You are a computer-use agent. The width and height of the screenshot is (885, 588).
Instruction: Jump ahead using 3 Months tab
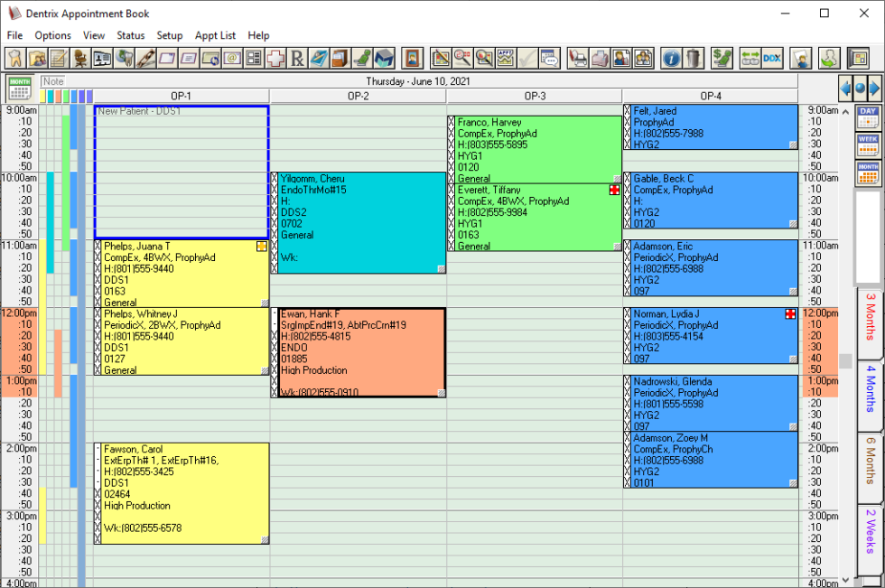[x=870, y=317]
